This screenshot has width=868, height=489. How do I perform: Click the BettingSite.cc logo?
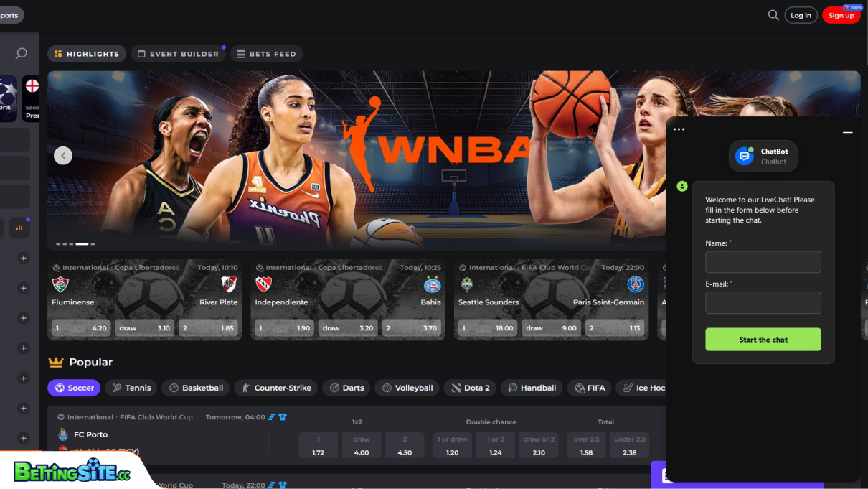72,471
